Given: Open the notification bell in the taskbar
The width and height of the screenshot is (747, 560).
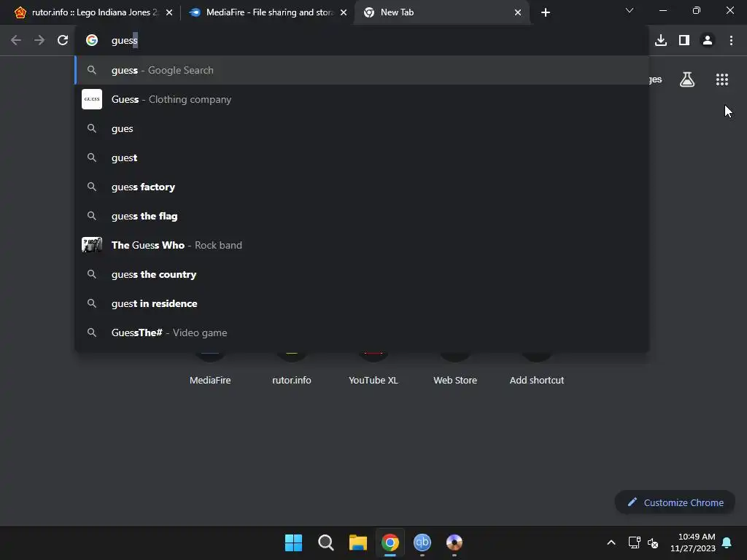Looking at the screenshot, I should pyautogui.click(x=727, y=542).
